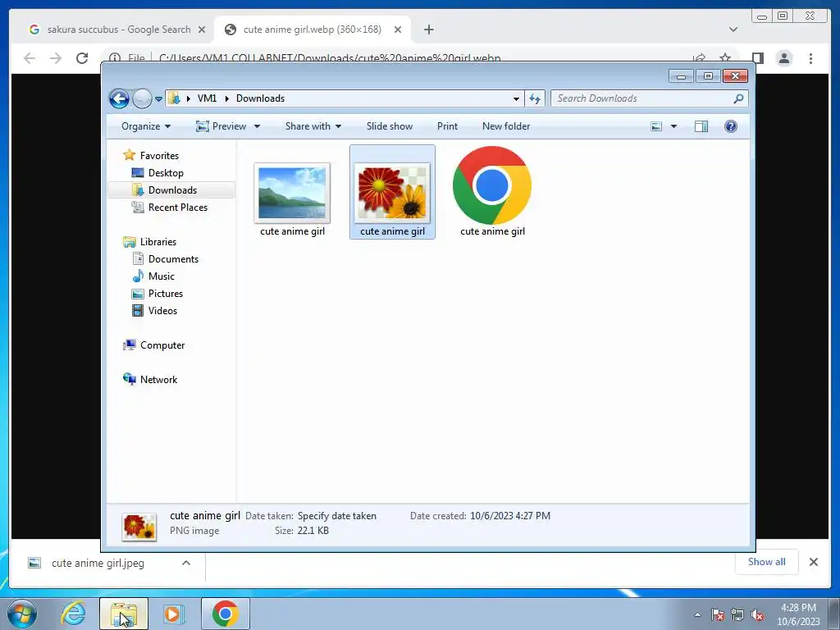Select Computer in the navigation pane
Viewport: 840px width, 630px height.
click(x=154, y=345)
